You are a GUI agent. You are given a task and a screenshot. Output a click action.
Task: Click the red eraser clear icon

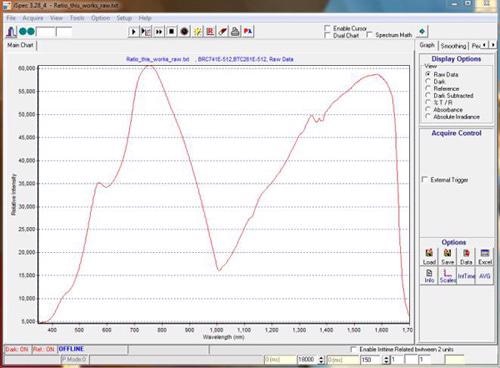(223, 32)
